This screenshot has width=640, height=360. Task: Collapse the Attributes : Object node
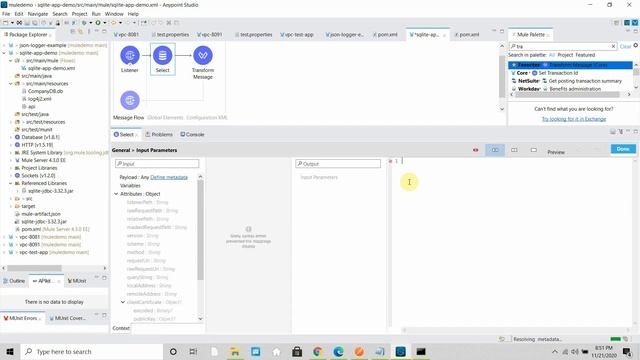pos(116,194)
